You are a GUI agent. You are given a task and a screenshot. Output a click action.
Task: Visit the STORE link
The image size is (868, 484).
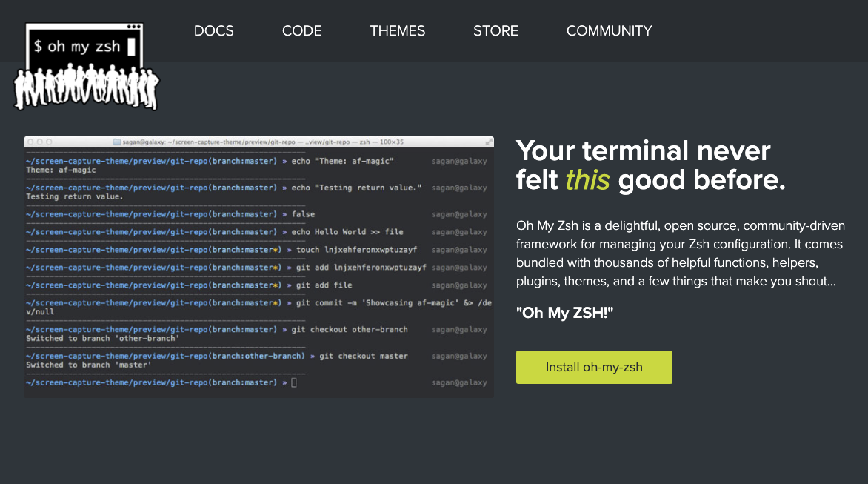(495, 31)
